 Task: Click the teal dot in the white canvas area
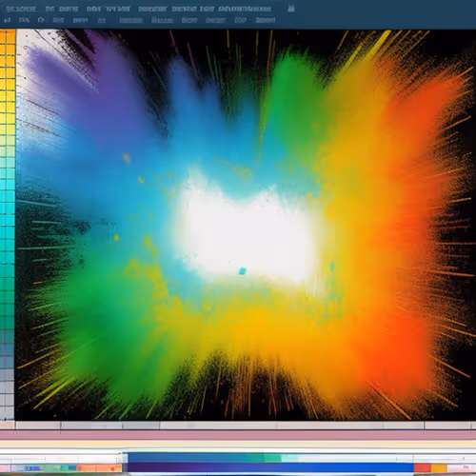pos(243,271)
